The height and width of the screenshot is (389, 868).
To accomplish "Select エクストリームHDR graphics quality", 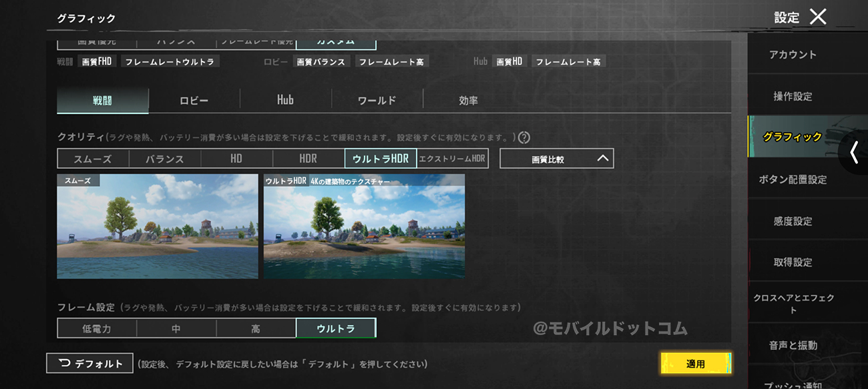I will [x=453, y=159].
